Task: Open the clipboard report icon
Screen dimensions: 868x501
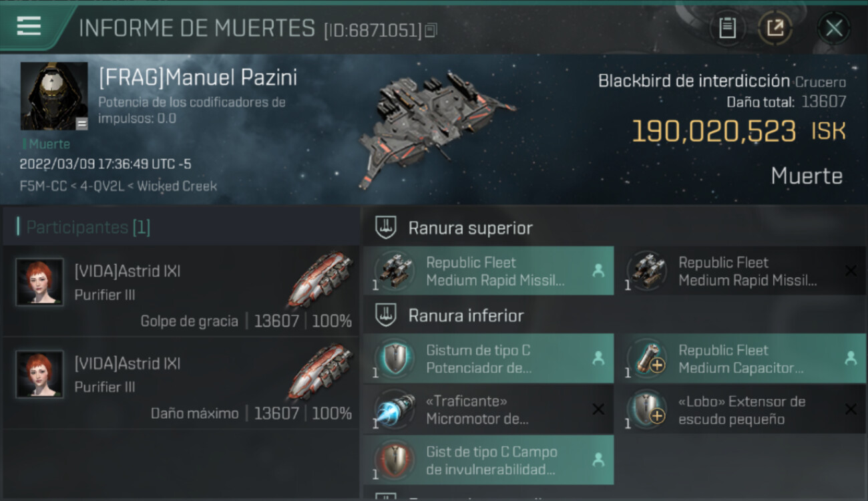Action: 727,28
